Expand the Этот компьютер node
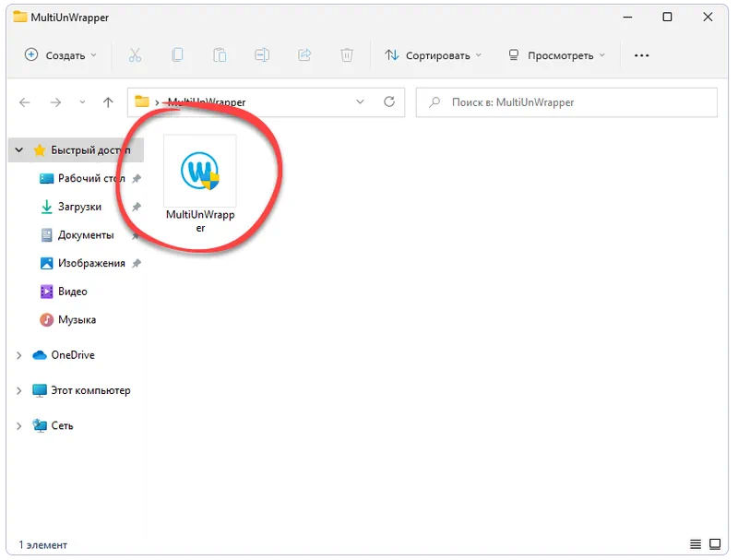 pyautogui.click(x=18, y=390)
